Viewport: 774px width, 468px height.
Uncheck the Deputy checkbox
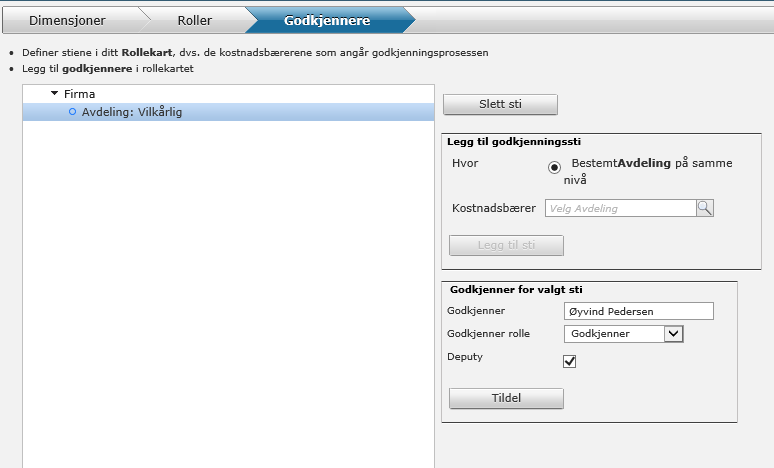(x=570, y=361)
